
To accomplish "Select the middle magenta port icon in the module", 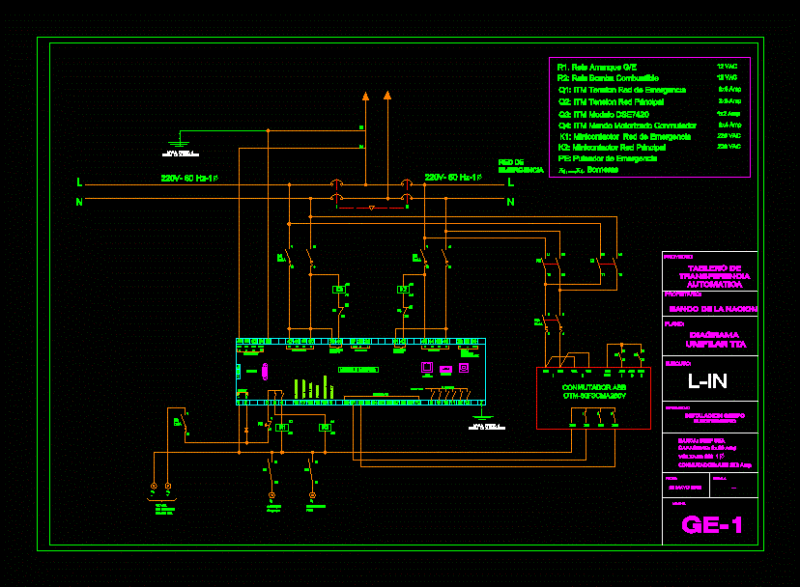I will pyautogui.click(x=445, y=369).
